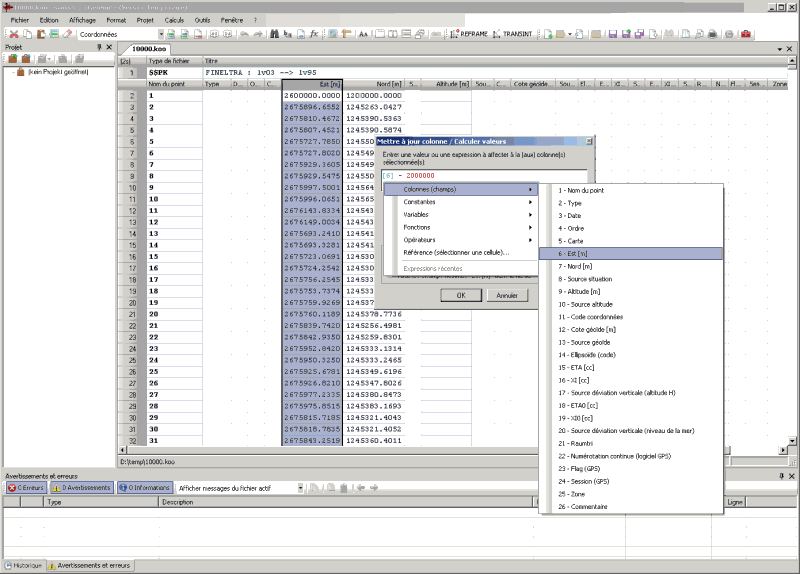Toggle the 0 Informations filter
This screenshot has height=574, width=800.
point(146,488)
